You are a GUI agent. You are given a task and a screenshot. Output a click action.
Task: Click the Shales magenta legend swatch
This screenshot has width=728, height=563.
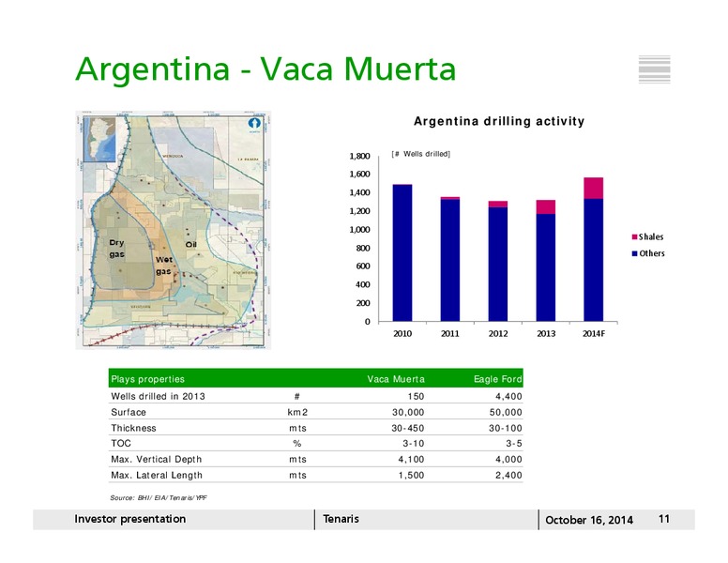click(x=635, y=236)
